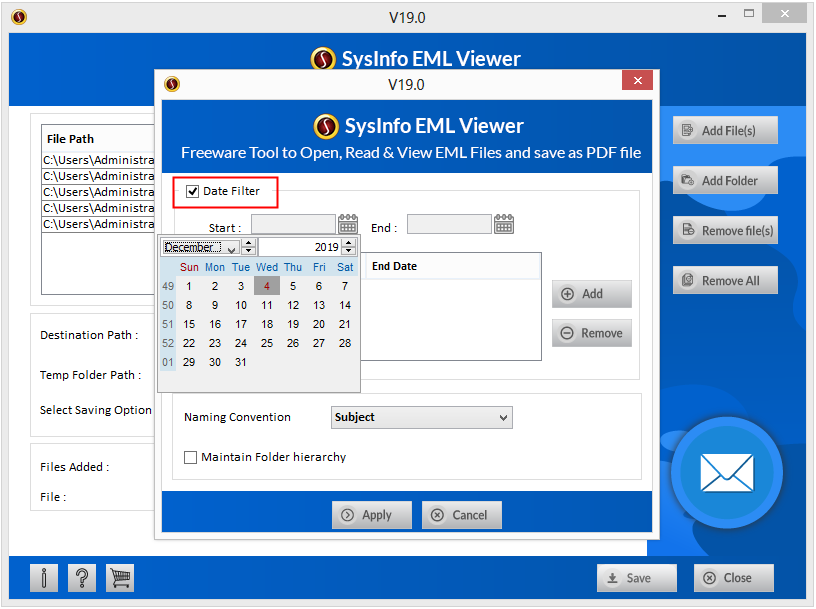Click the File Path column header
This screenshot has height=609, width=816.
98,139
